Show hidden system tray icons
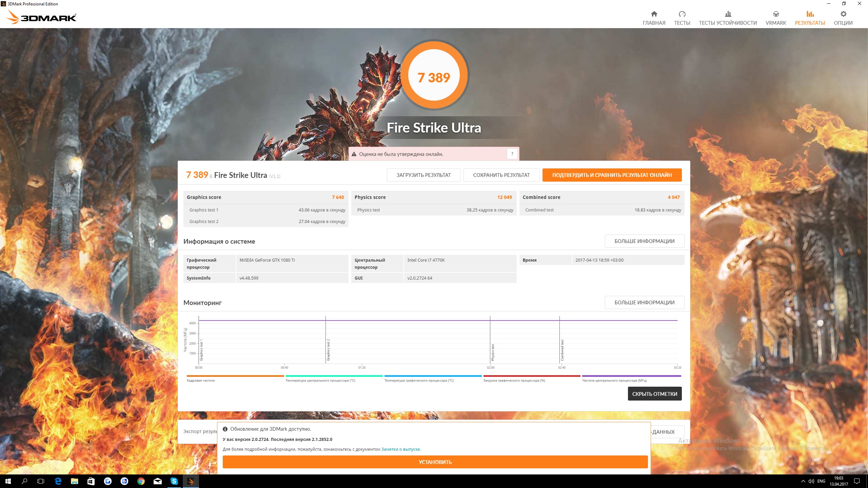 (803, 481)
